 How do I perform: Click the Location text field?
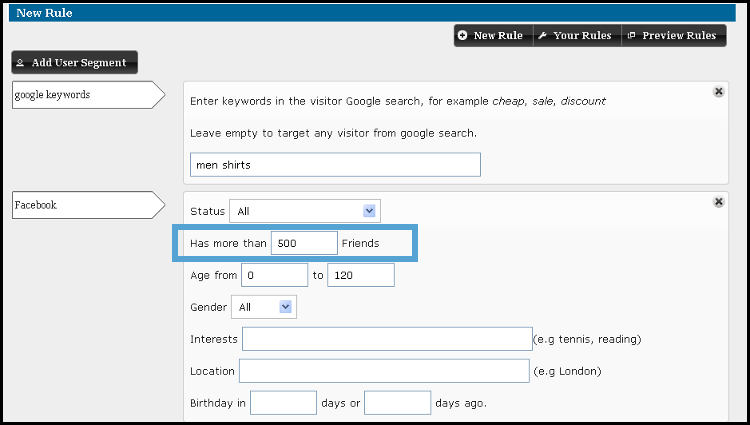coord(384,371)
